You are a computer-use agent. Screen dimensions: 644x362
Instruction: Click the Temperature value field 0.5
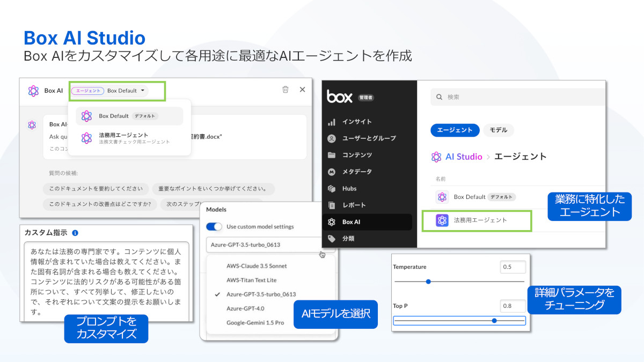pyautogui.click(x=513, y=267)
